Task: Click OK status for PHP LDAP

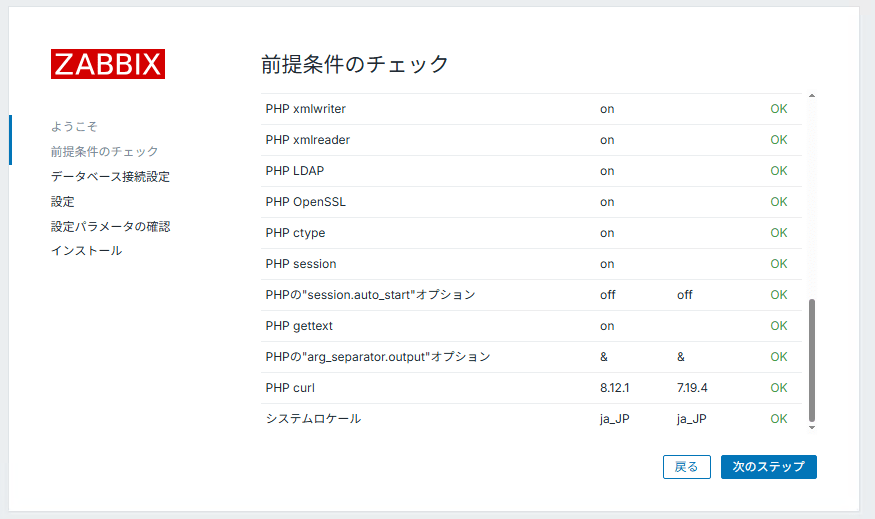Action: [779, 171]
